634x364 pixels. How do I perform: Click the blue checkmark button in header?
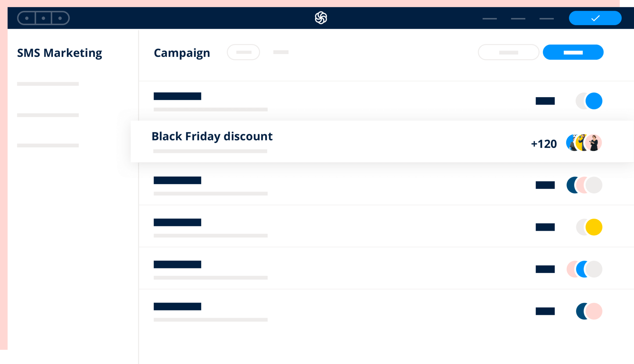coord(595,18)
